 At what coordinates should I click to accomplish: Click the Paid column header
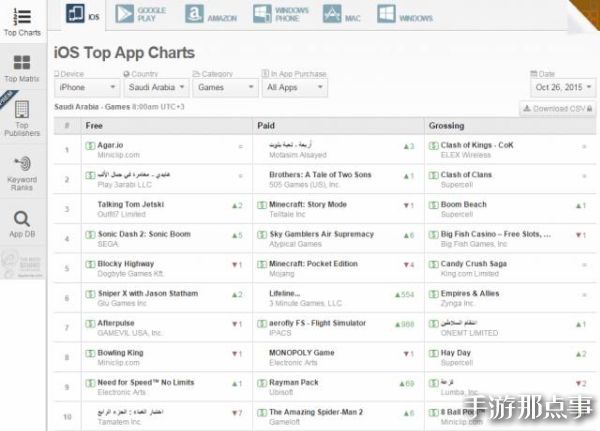point(266,126)
